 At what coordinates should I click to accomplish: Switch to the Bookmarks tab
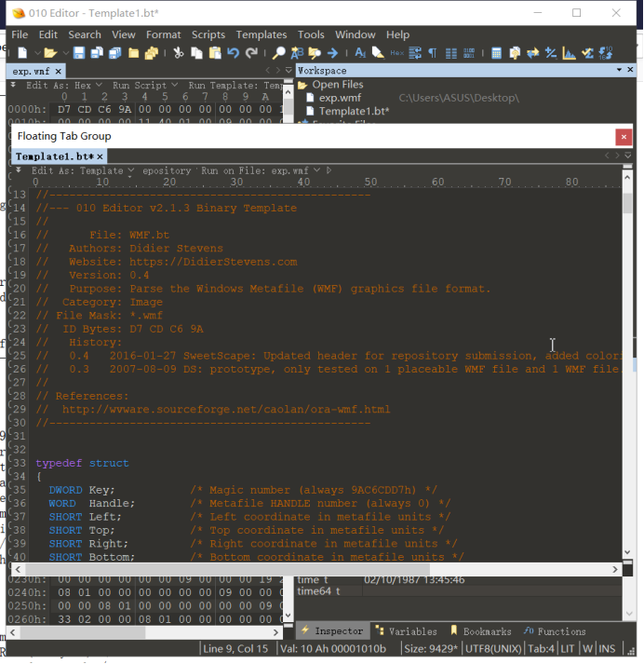click(x=481, y=631)
